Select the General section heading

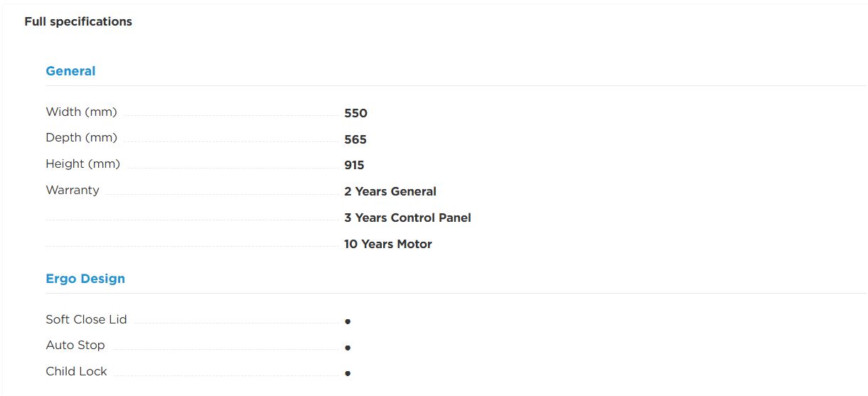click(70, 71)
